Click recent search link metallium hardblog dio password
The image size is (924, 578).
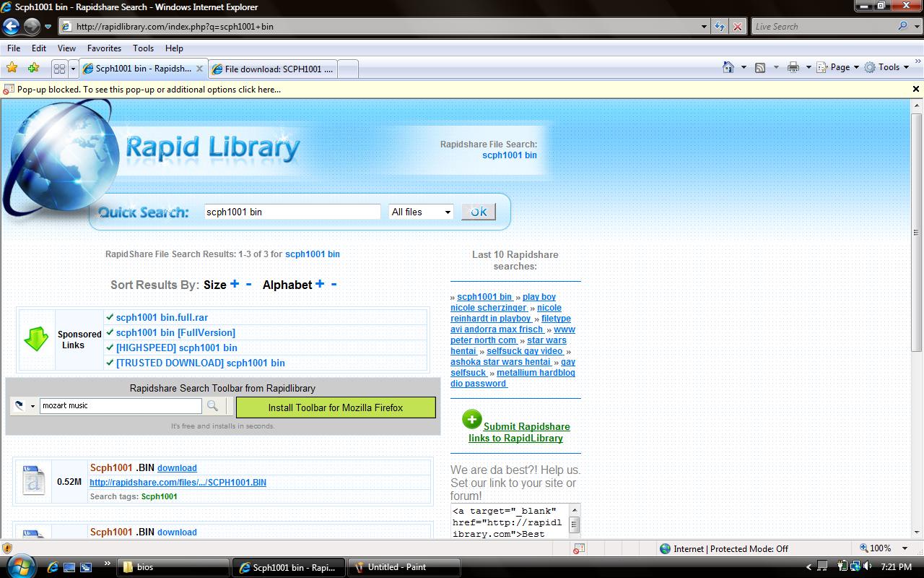tap(513, 378)
